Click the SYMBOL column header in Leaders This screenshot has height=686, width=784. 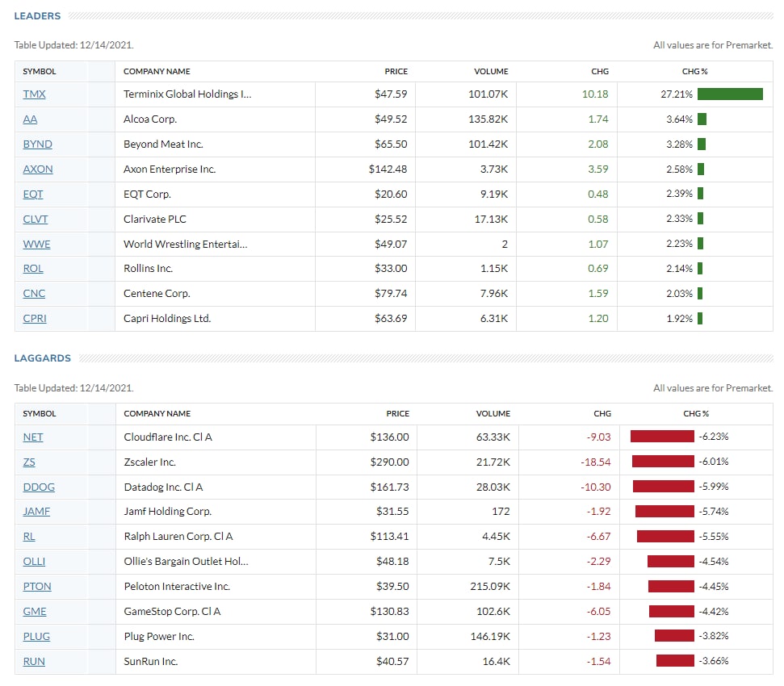pos(40,72)
